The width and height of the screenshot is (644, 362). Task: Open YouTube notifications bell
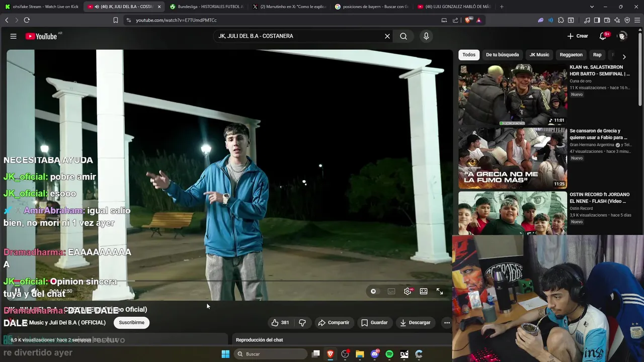pyautogui.click(x=603, y=36)
